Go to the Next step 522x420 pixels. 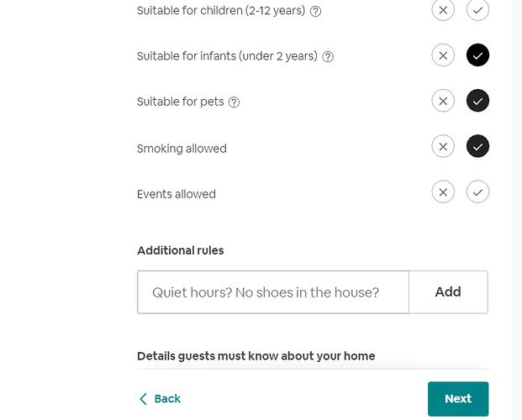(x=458, y=399)
